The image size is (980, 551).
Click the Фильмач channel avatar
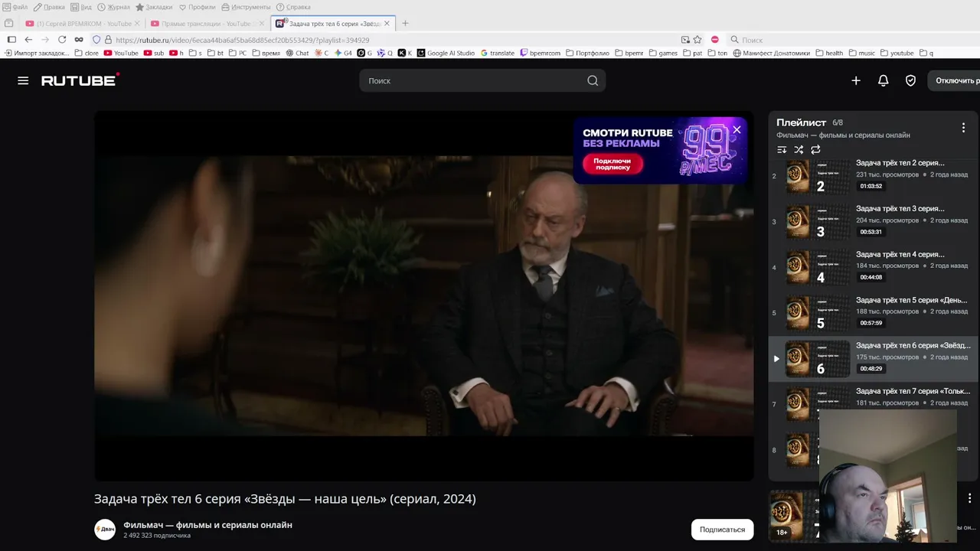pos(105,530)
